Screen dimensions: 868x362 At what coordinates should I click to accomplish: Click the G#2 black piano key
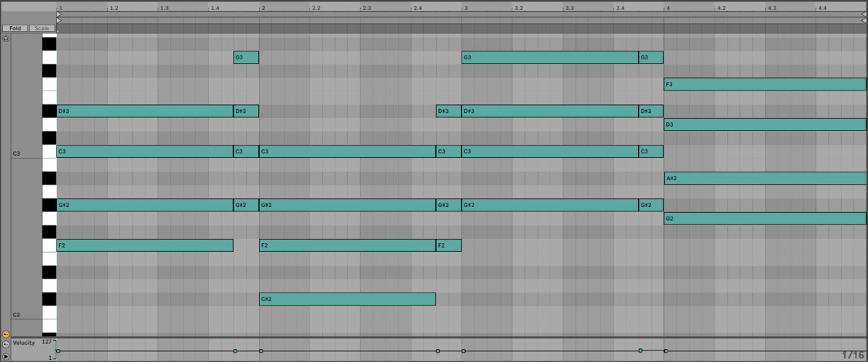[49, 205]
